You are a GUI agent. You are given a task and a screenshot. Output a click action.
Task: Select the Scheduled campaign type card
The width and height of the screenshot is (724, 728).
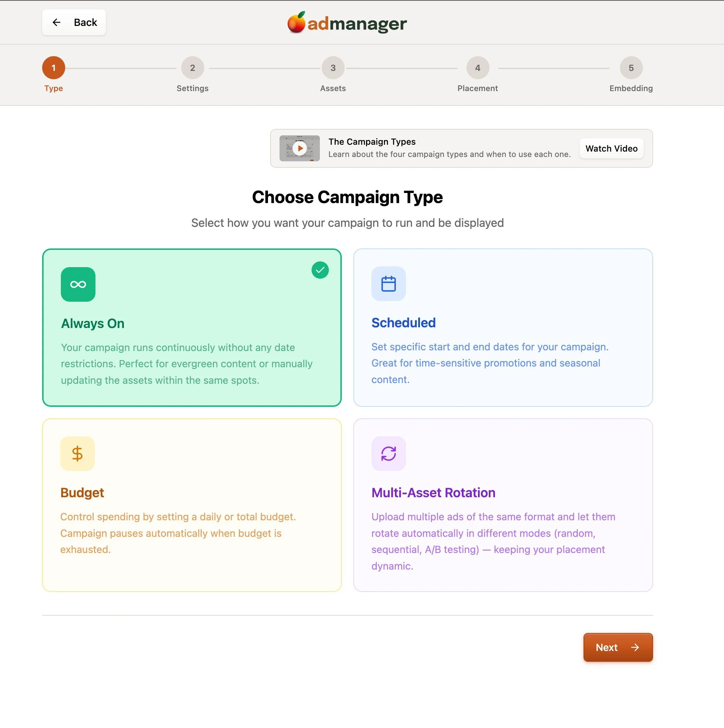click(503, 327)
